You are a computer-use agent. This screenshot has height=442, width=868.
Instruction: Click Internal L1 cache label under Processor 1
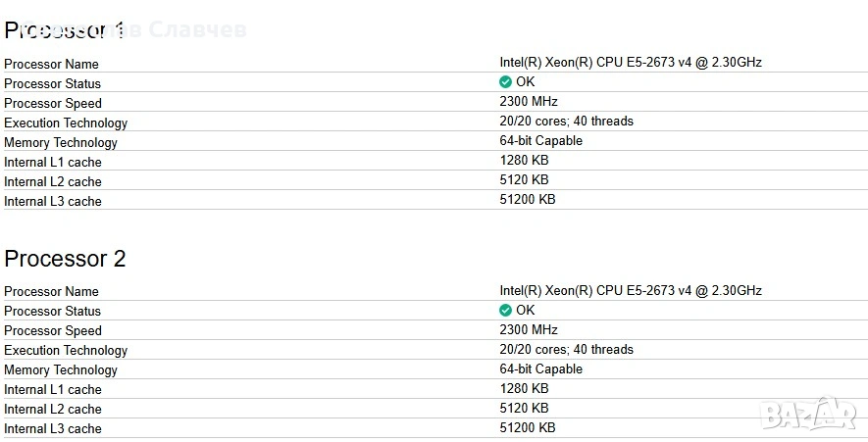point(53,162)
